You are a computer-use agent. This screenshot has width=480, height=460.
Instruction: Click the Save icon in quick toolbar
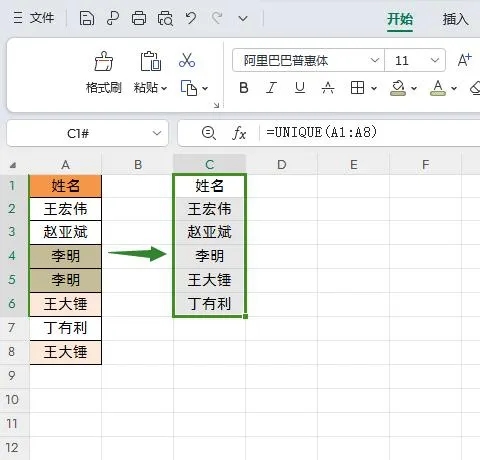coord(87,18)
